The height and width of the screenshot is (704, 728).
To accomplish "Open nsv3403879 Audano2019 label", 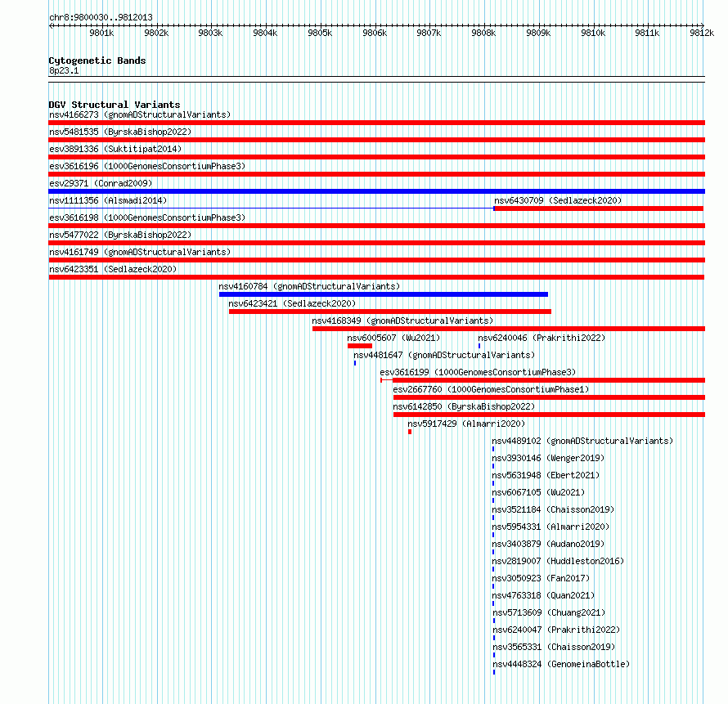I will point(548,544).
